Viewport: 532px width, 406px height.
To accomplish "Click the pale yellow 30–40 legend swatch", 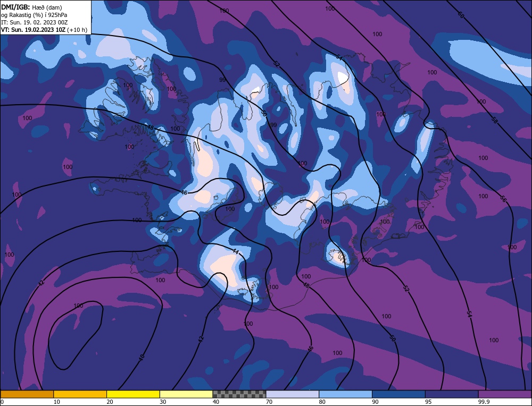I will (186, 394).
